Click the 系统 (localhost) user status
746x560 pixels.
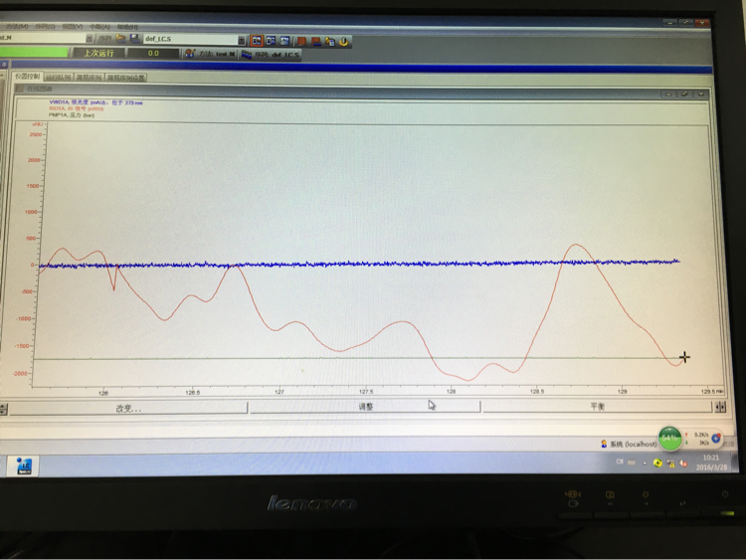pyautogui.click(x=628, y=444)
